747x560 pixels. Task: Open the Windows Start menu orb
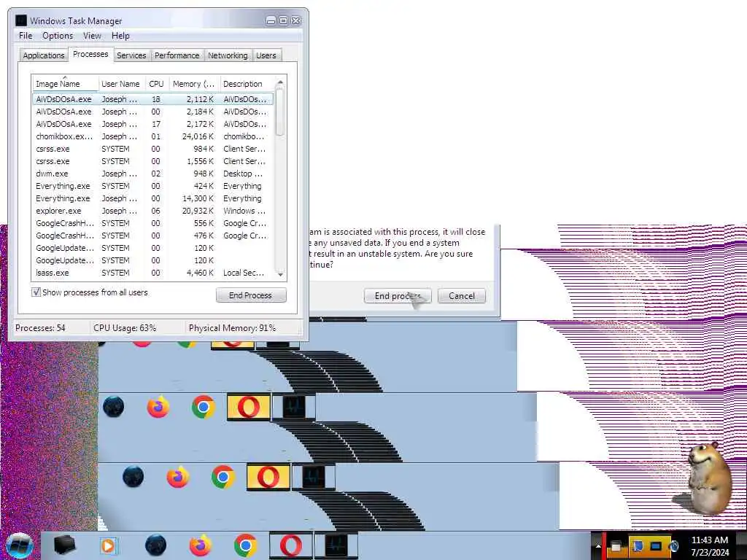pos(20,545)
